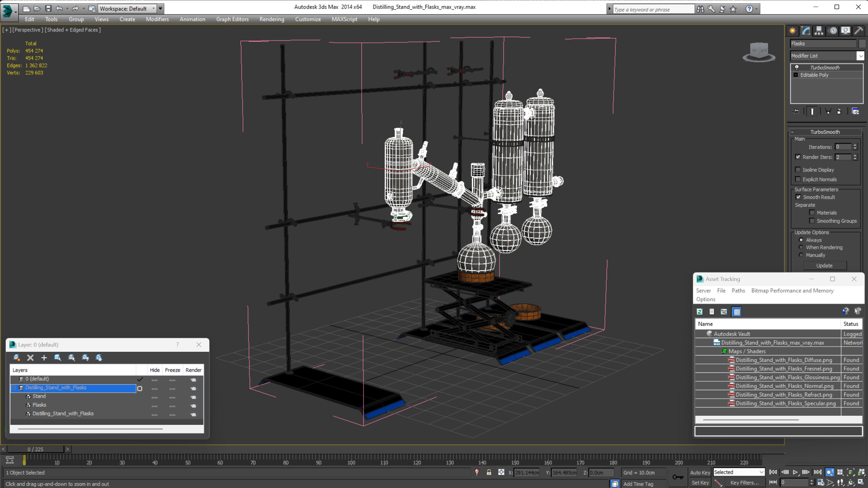The image size is (868, 488).
Task: Open the Modifier List dropdown
Action: click(x=861, y=56)
